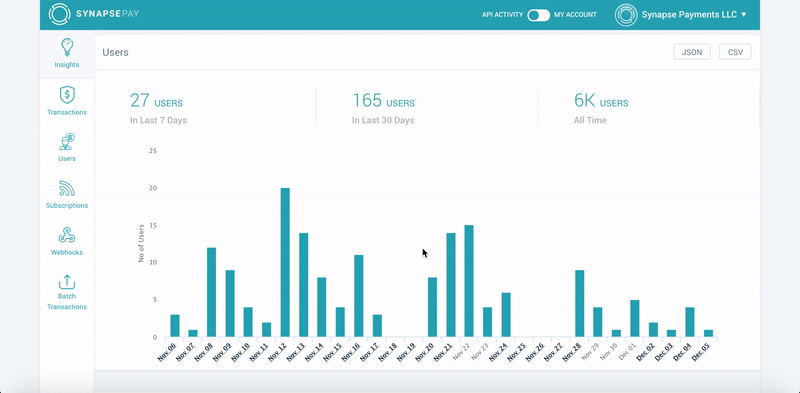Screen dimensions: 800x393
Task: Click the 6K Users all time stat
Action: [x=601, y=108]
